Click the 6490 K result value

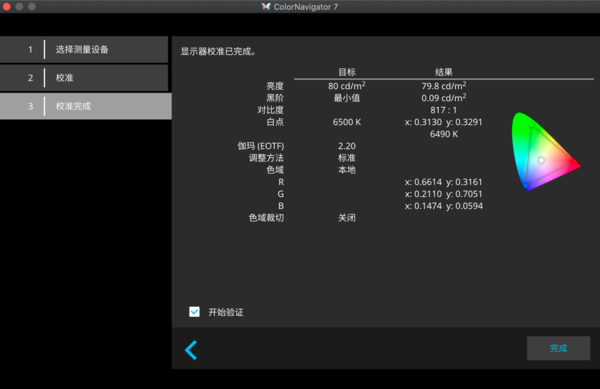click(444, 134)
